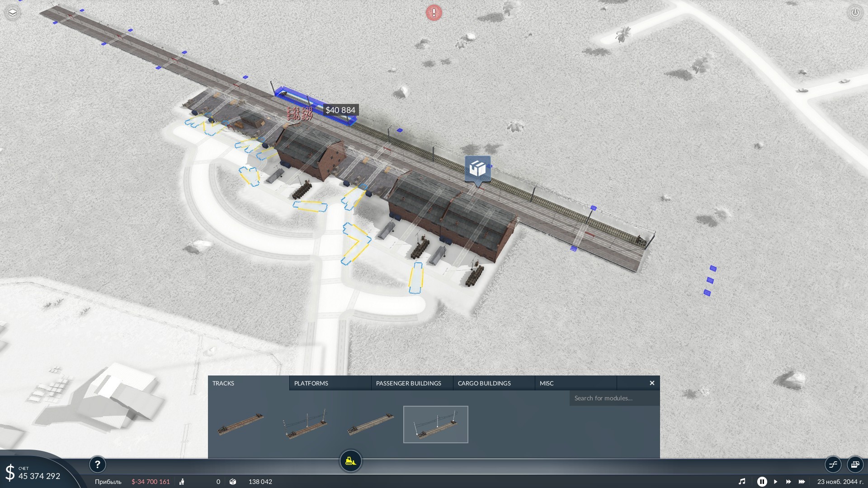The height and width of the screenshot is (488, 868).
Task: Set double fast-forward speed
Action: point(788,482)
